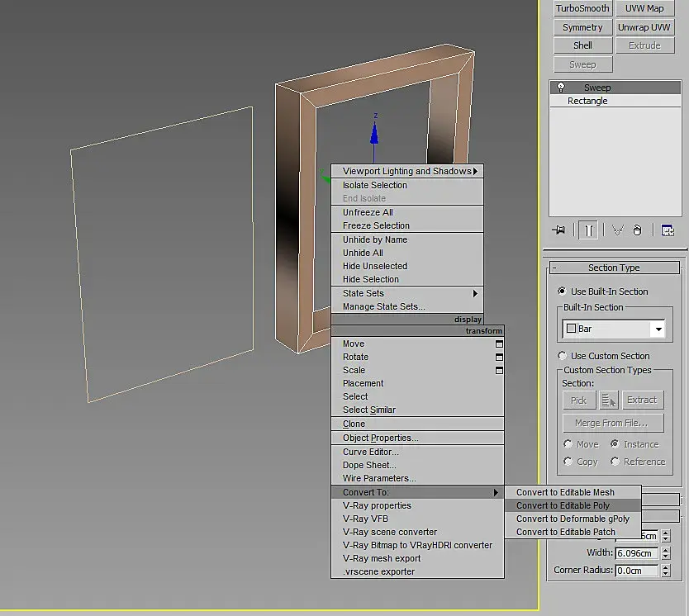Choose the Reference radio option
689x616 pixels.
[x=615, y=461]
